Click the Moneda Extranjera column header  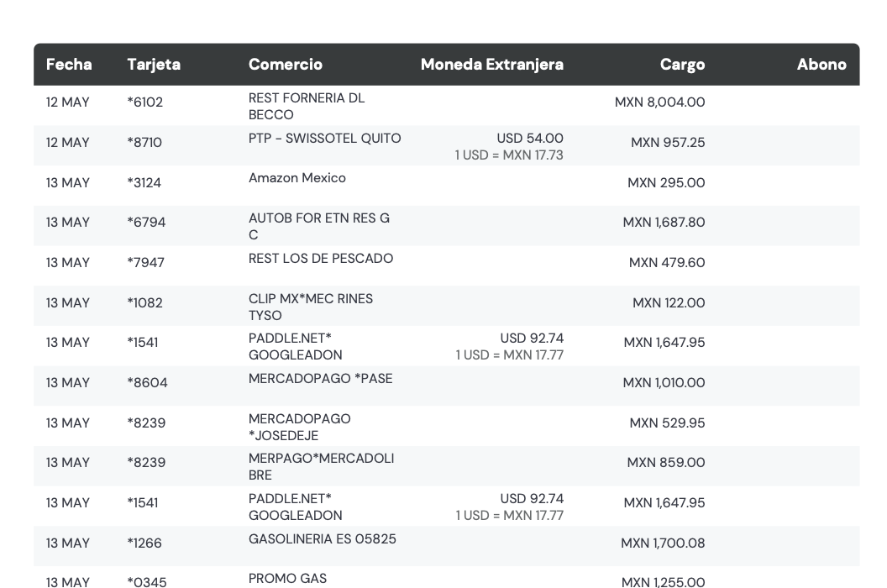click(491, 65)
